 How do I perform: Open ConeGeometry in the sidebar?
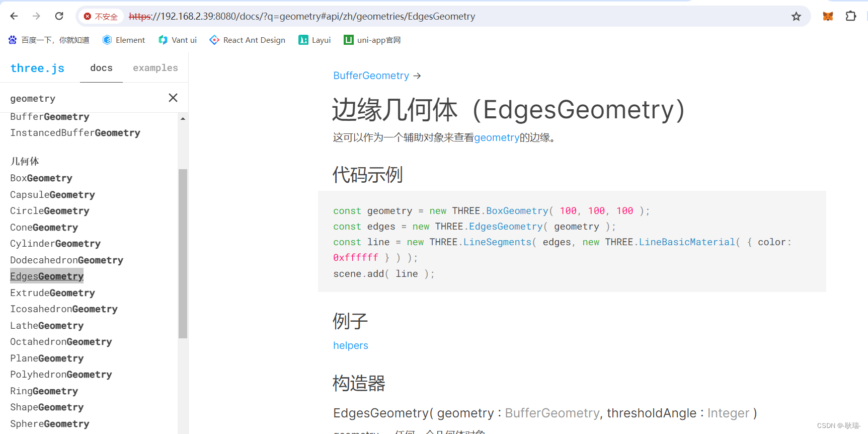pyautogui.click(x=44, y=228)
